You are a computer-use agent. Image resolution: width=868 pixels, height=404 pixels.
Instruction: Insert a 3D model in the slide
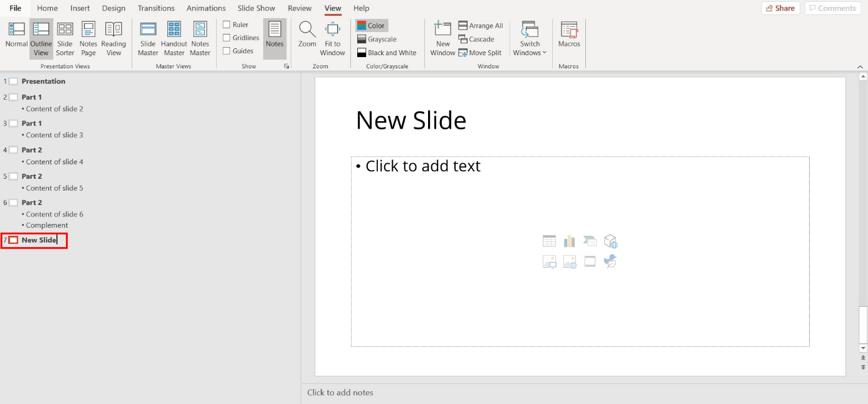click(x=610, y=241)
